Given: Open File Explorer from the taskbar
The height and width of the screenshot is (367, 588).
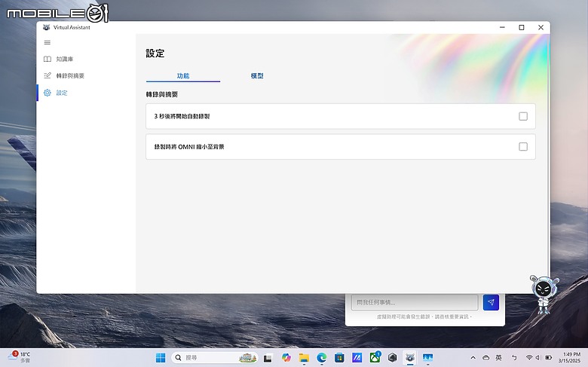Looking at the screenshot, I should point(304,358).
